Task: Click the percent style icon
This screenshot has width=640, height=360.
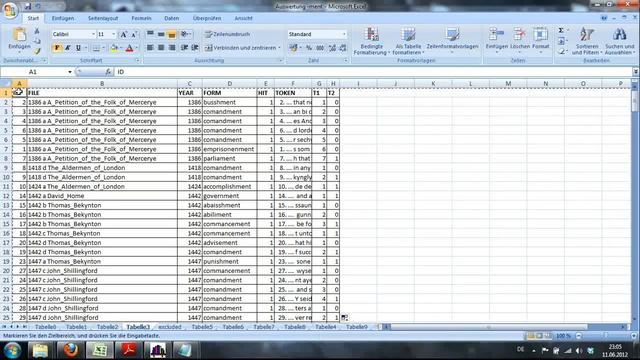Action: [x=309, y=48]
